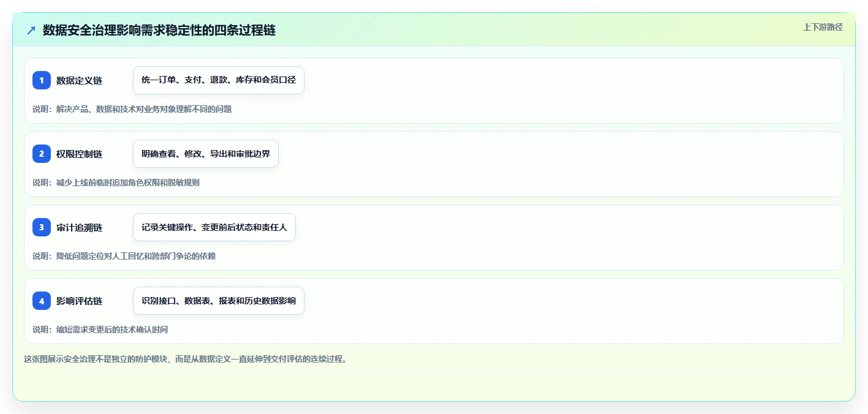The width and height of the screenshot is (868, 414).
Task: Click the number 4 badge
Action: pyautogui.click(x=42, y=301)
